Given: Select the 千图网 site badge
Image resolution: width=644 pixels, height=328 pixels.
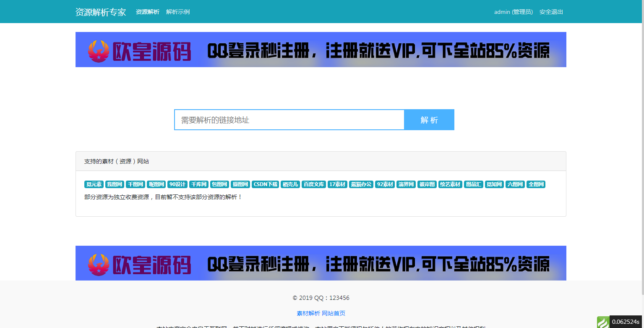Looking at the screenshot, I should coord(134,184).
